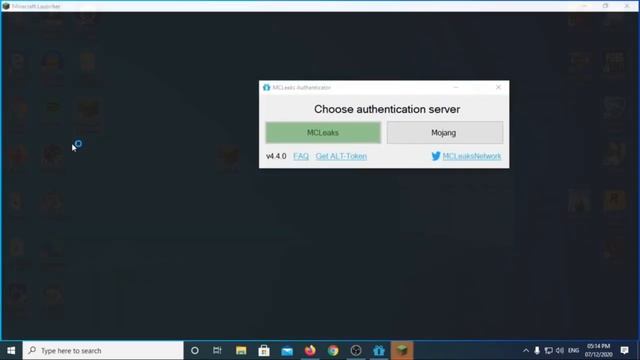Open the FAQ link
640x360 pixels.
tap(301, 156)
